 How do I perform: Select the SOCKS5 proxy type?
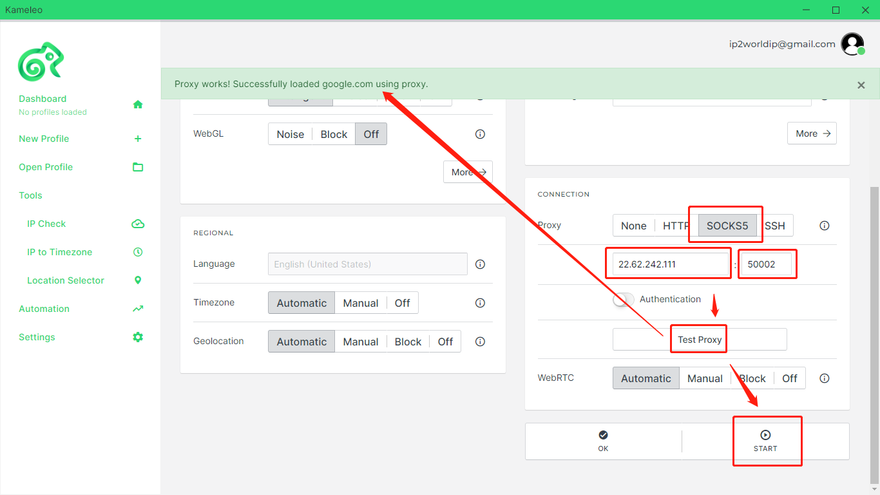[x=727, y=226]
